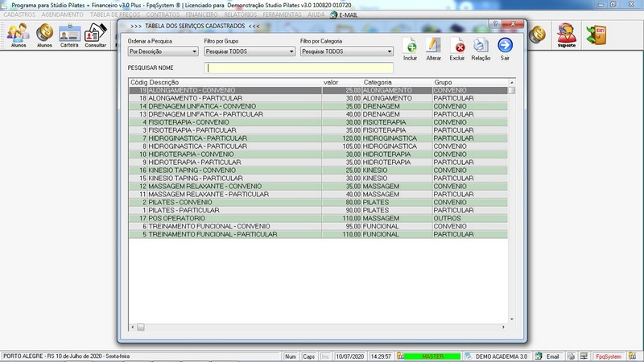This screenshot has width=644, height=362.
Task: Open the Filtro por Grupo dropdown
Action: click(x=250, y=51)
